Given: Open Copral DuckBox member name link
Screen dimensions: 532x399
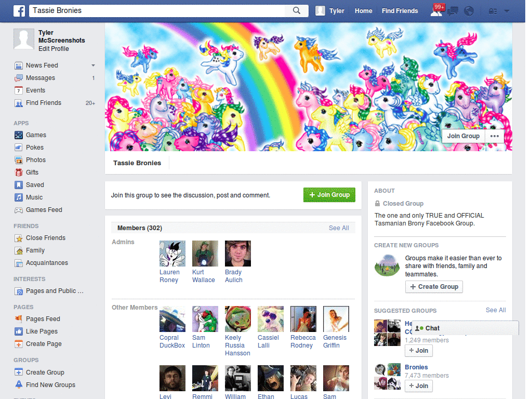Looking at the screenshot, I should [172, 342].
